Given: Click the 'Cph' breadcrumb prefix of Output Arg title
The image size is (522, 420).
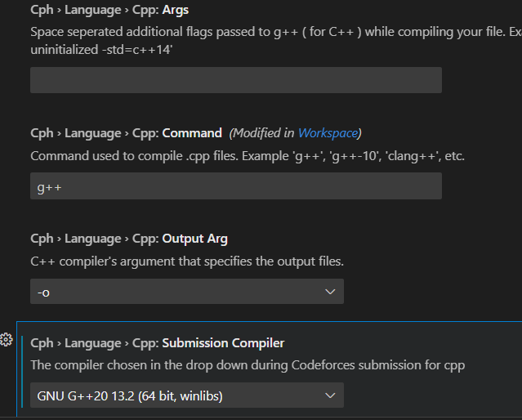Looking at the screenshot, I should [x=42, y=239].
